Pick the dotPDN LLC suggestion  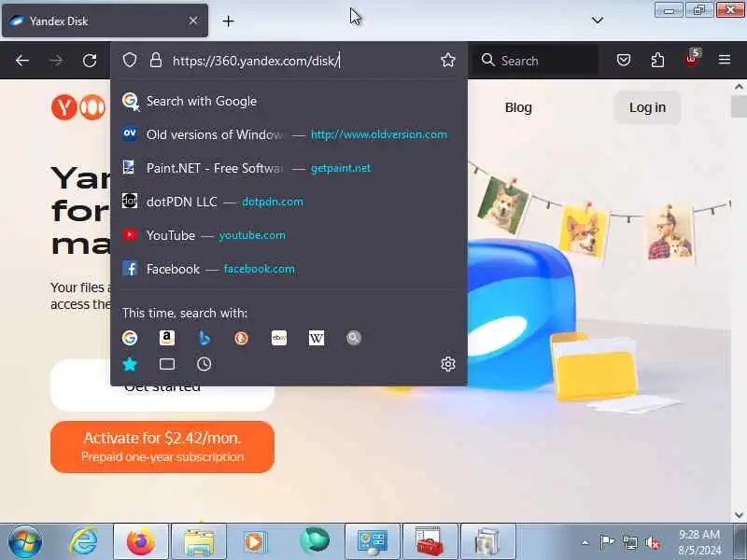[289, 202]
